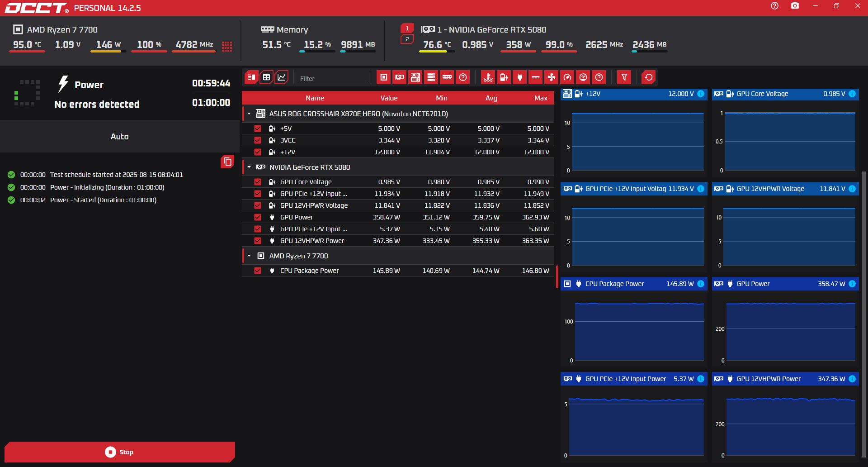Sort the table by Name column
Image resolution: width=868 pixels, height=467 pixels.
[x=315, y=98]
